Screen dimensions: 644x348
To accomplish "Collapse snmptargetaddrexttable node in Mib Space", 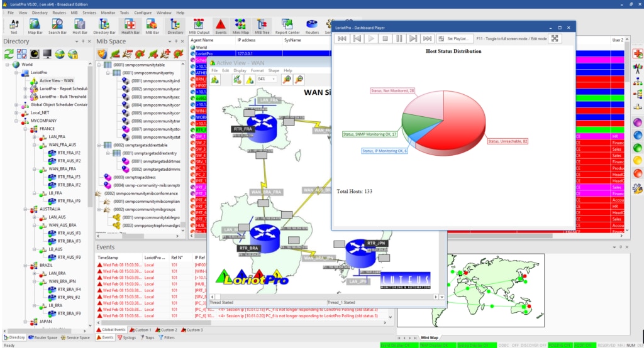I will [99, 145].
